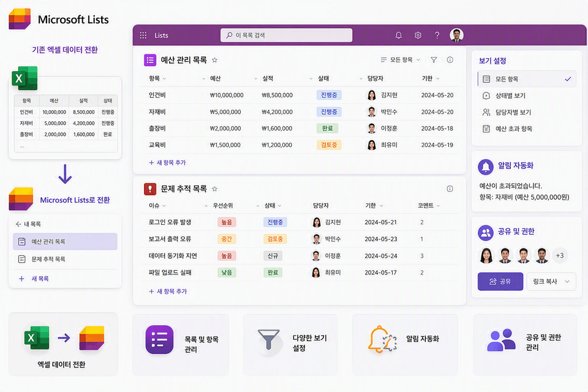Click assignee 김지현 in the 인건비 row
Image resolution: width=588 pixels, height=392 pixels.
(382, 96)
